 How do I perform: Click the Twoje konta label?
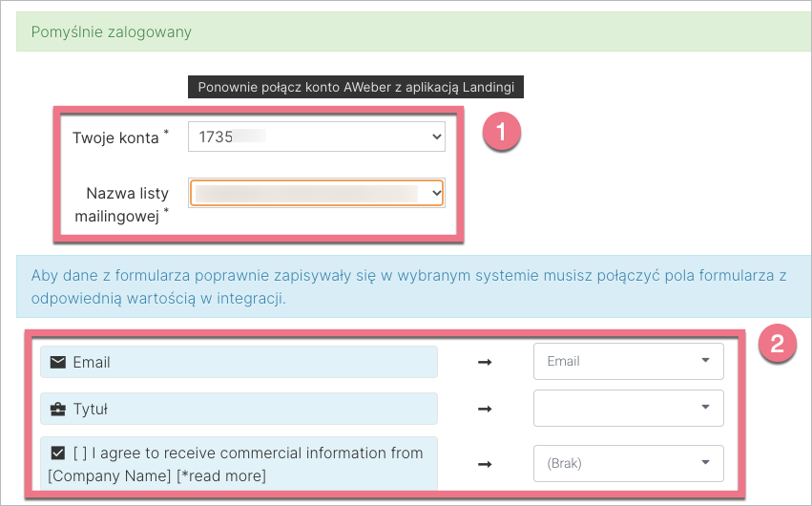point(115,137)
